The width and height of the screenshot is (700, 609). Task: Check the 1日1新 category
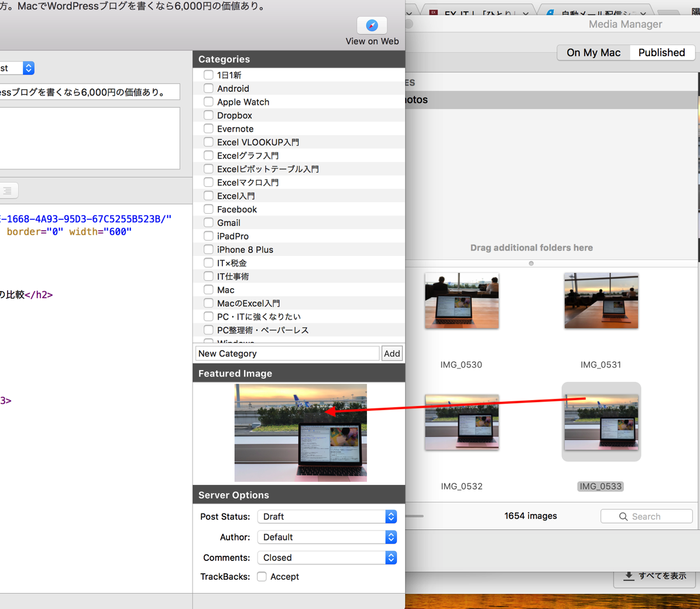point(208,74)
